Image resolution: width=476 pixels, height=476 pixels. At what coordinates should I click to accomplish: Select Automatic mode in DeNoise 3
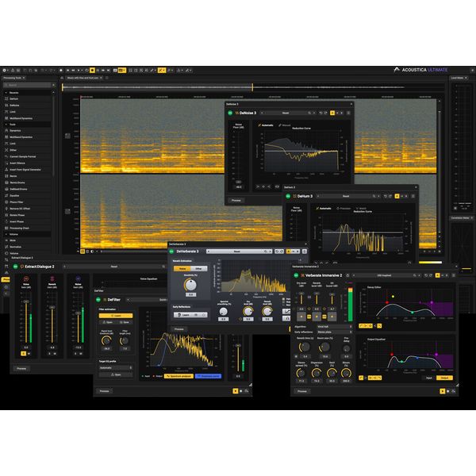coord(265,125)
